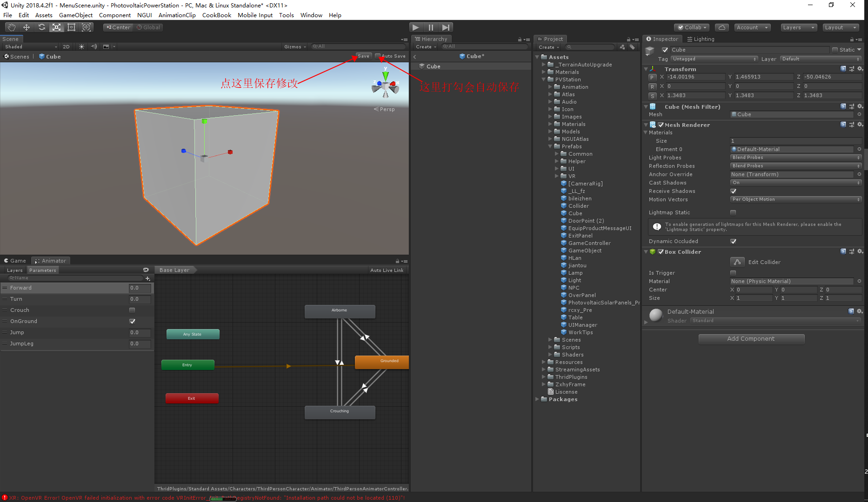868x502 pixels.
Task: Open the GameObject menu
Action: [75, 15]
